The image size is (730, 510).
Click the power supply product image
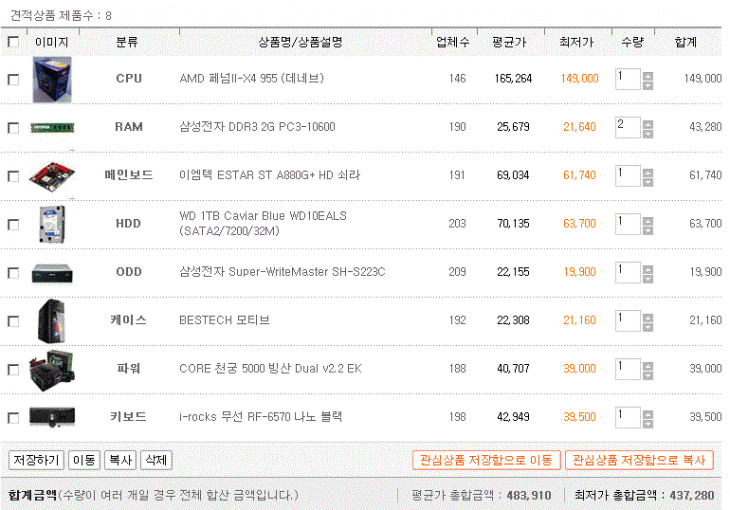click(52, 368)
